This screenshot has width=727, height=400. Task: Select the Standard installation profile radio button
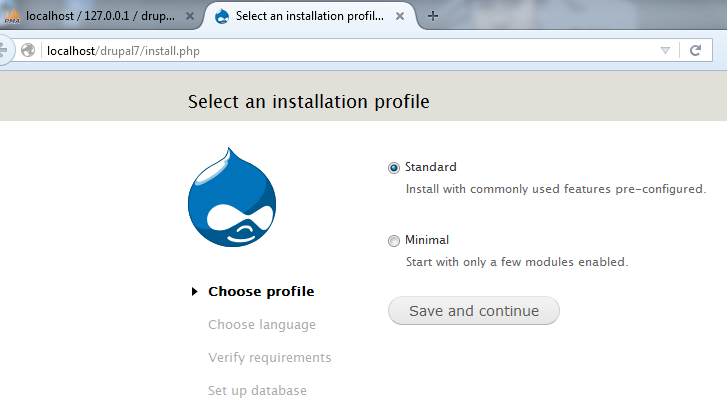tap(394, 168)
